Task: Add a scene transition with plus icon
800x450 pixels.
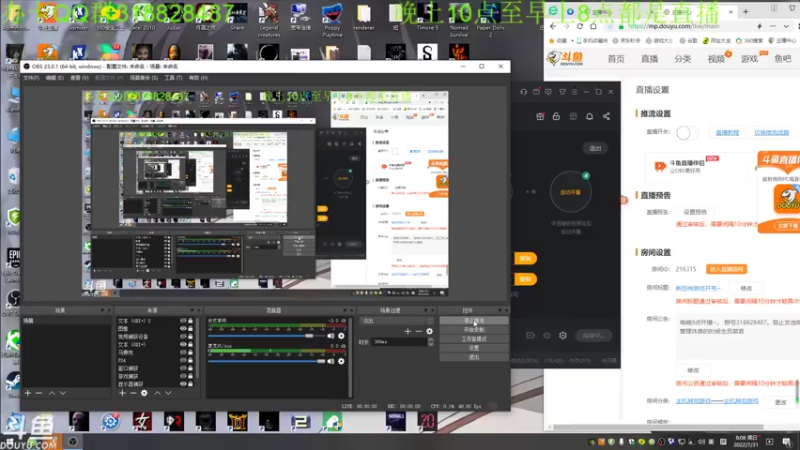Action: coord(408,331)
